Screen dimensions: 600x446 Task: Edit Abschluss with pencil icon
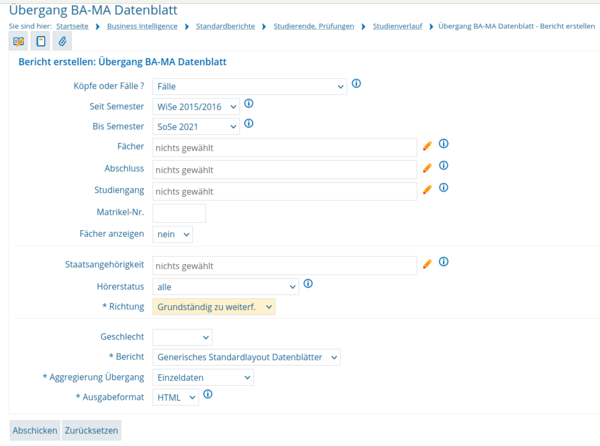pyautogui.click(x=427, y=168)
